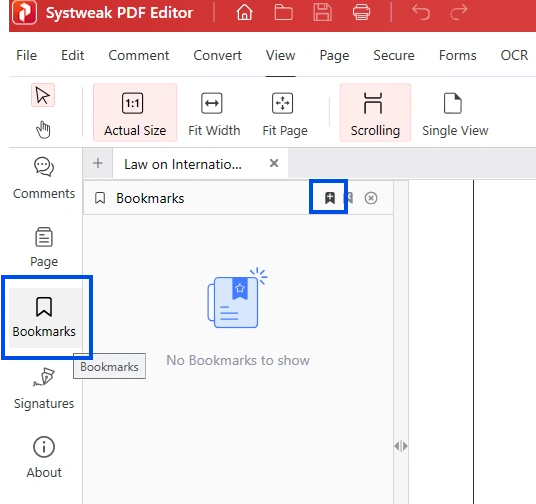Open the Signatures side panel
This screenshot has width=536, height=504.
[44, 389]
